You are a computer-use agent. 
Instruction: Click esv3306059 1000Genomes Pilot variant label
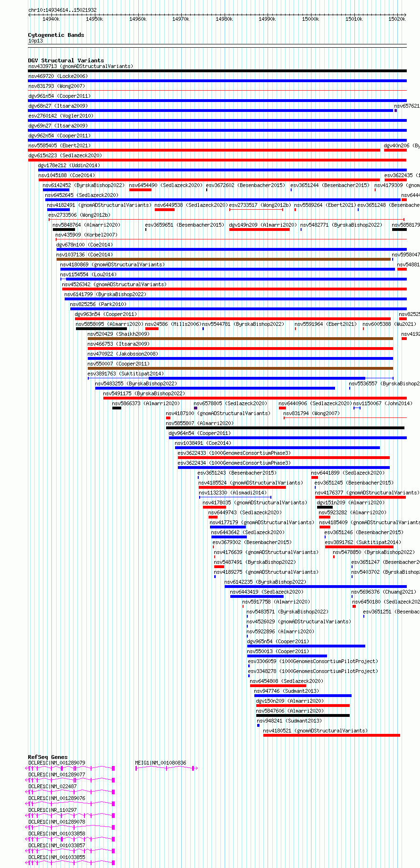pyautogui.click(x=313, y=661)
